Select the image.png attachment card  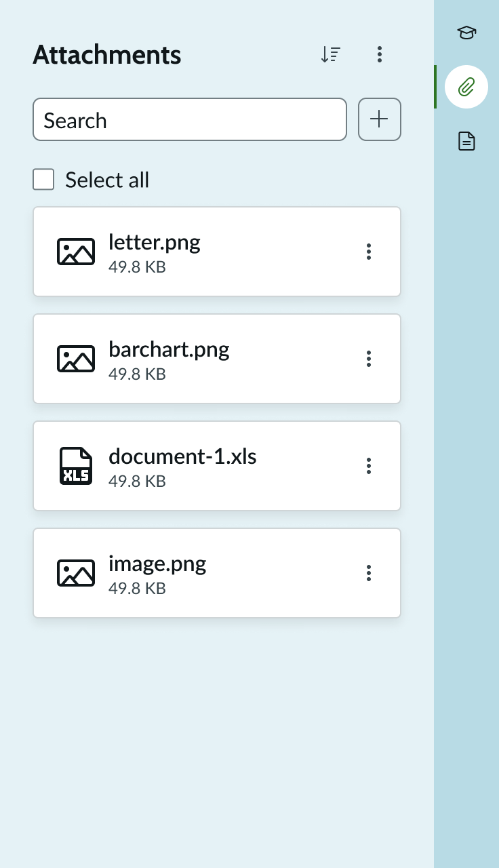coord(217,572)
